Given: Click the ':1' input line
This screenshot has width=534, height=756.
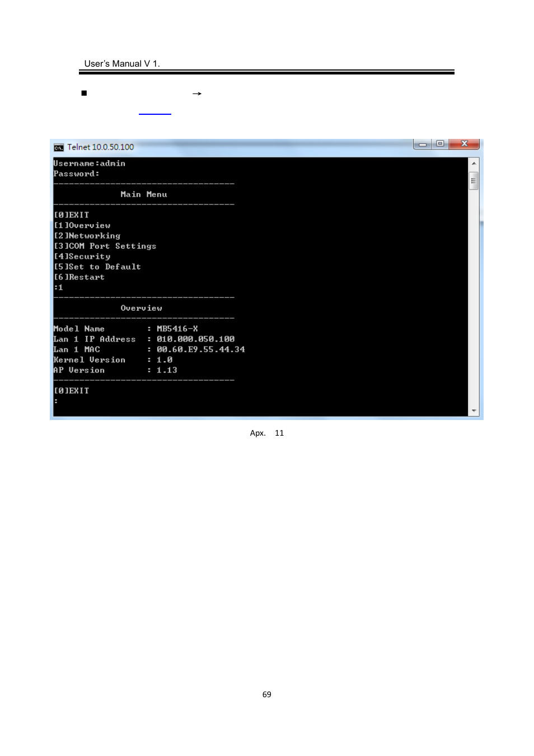Looking at the screenshot, I should tap(59, 288).
